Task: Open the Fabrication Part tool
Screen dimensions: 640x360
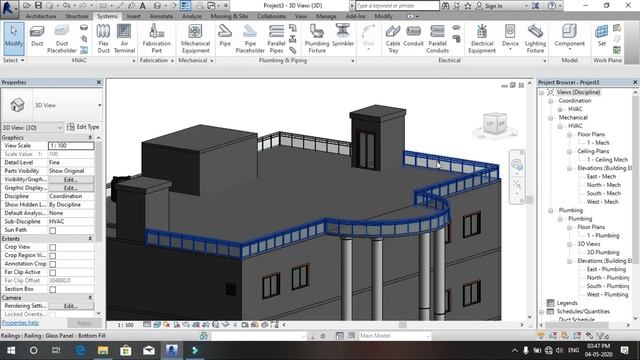Action: pyautogui.click(x=156, y=39)
